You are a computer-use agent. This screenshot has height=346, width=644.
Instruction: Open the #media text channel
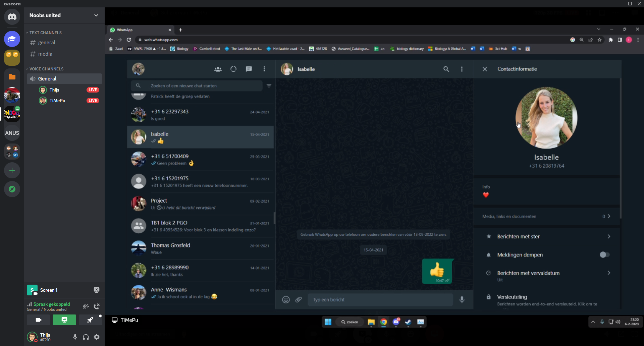pos(45,54)
